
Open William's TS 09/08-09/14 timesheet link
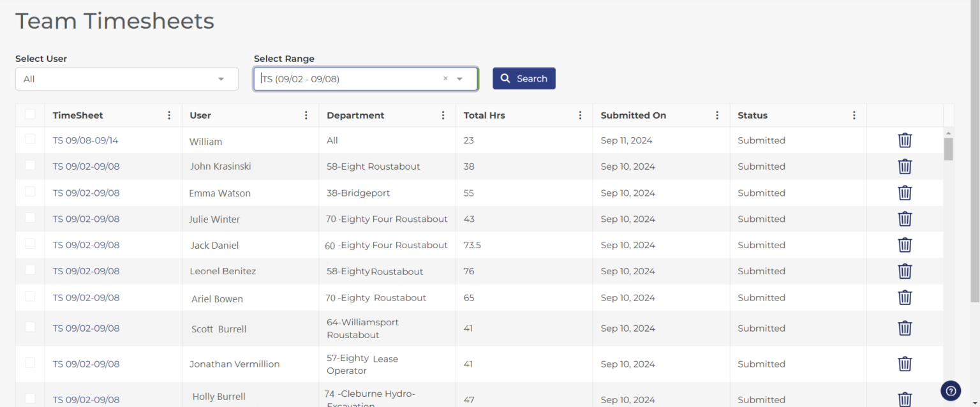point(85,140)
